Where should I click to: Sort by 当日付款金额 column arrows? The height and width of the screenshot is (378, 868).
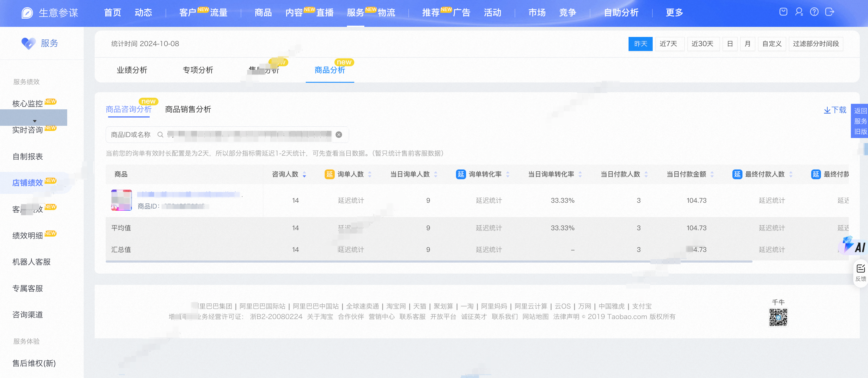pyautogui.click(x=712, y=174)
